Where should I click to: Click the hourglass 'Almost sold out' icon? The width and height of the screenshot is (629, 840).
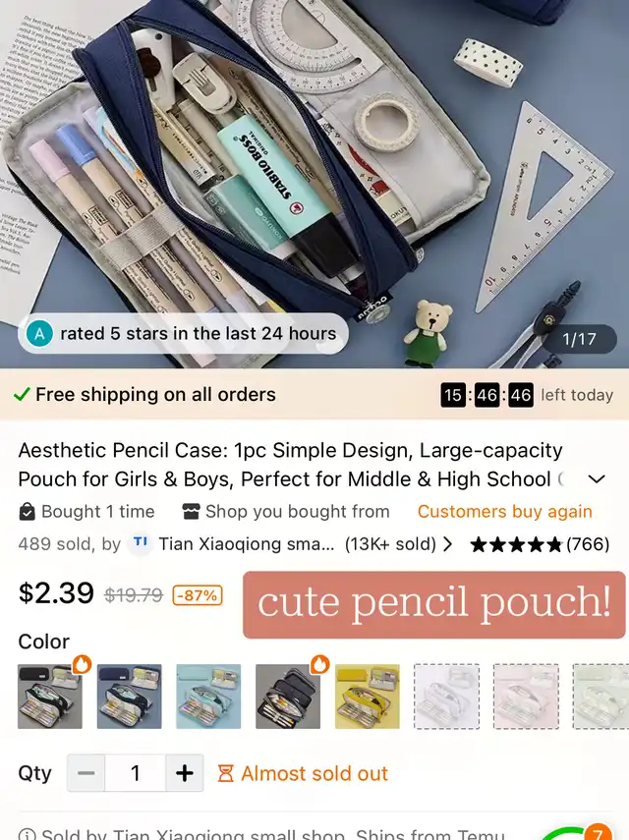[226, 773]
